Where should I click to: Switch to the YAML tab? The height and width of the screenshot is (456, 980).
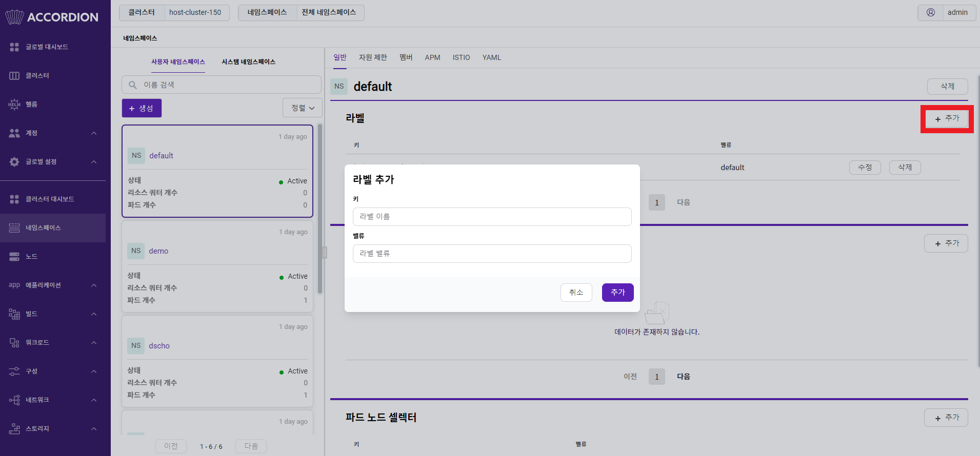coord(492,57)
